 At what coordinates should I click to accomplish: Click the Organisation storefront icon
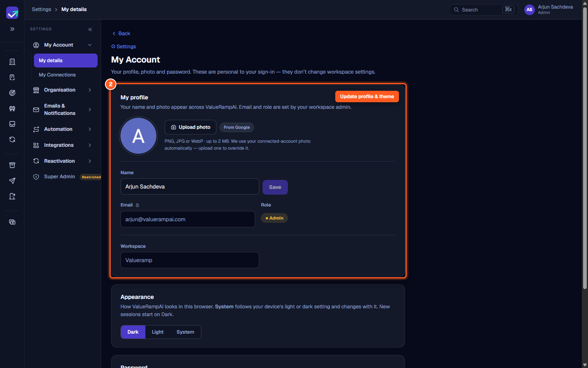point(36,90)
